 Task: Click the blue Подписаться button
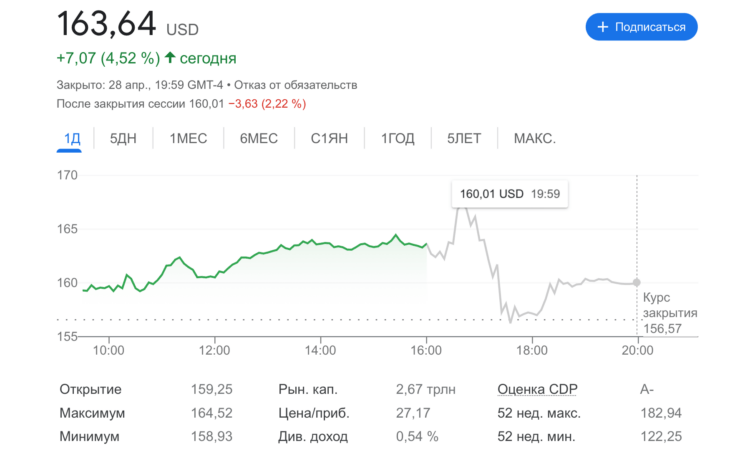tap(641, 27)
